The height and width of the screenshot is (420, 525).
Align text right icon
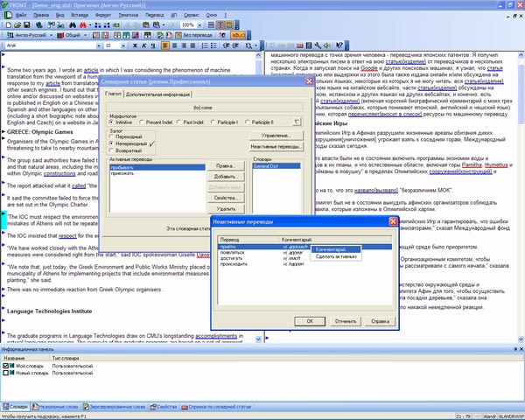(184, 45)
